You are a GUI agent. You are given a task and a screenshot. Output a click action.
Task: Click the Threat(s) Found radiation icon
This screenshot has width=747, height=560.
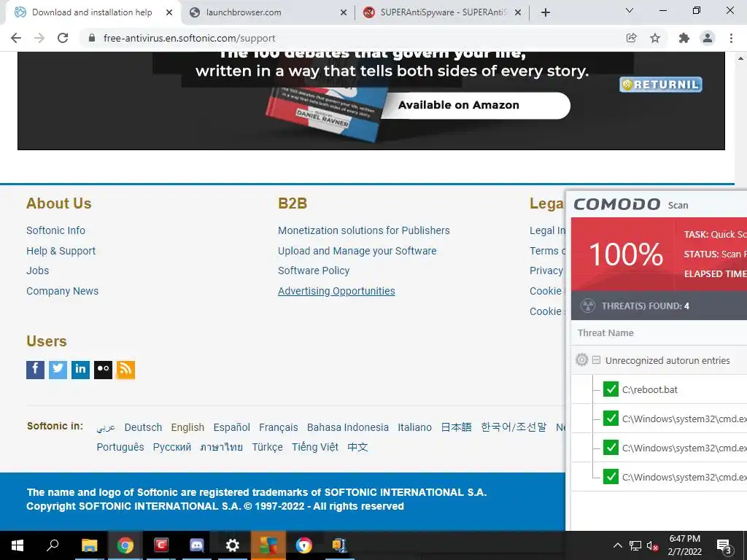pos(588,306)
